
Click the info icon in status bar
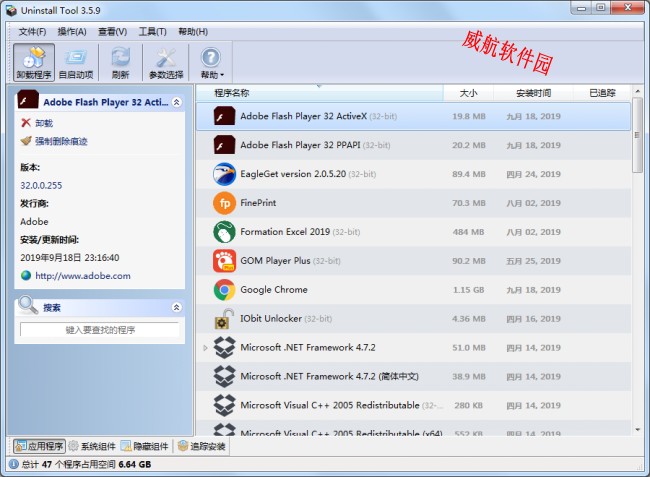pos(14,464)
